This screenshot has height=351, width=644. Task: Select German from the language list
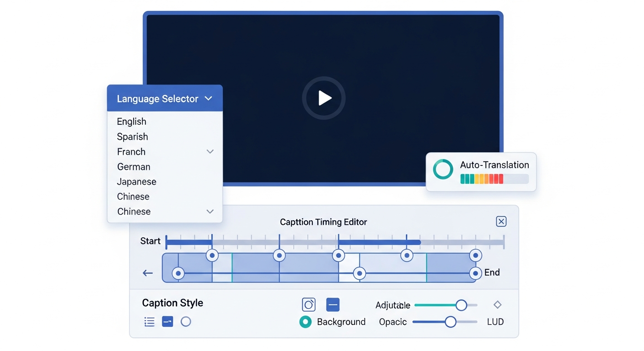(134, 167)
